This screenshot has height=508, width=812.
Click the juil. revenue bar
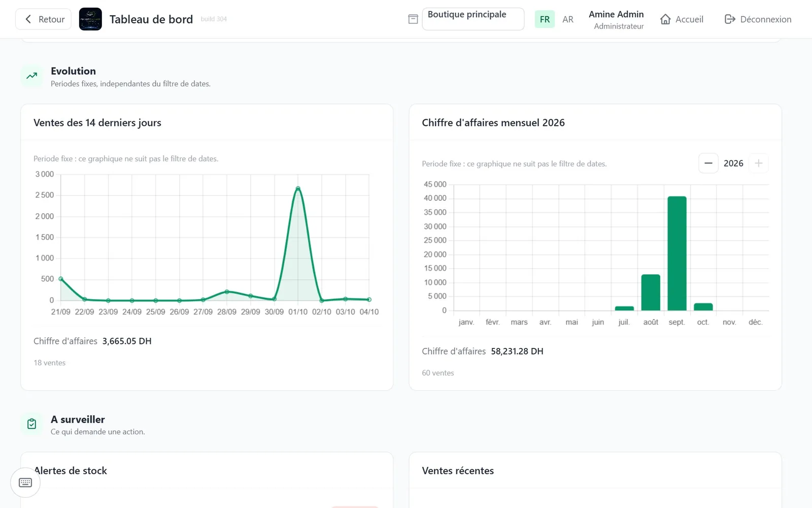coord(624,308)
